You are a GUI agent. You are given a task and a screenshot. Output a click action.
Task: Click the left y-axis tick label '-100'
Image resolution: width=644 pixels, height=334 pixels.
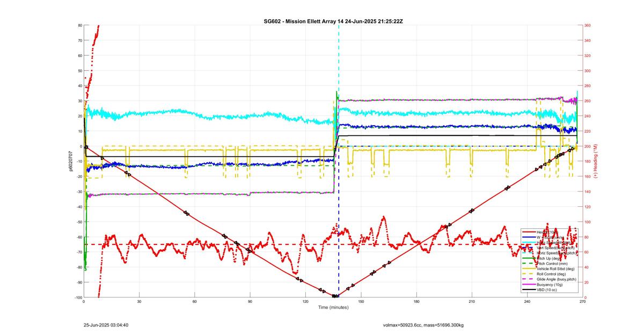[78, 297]
